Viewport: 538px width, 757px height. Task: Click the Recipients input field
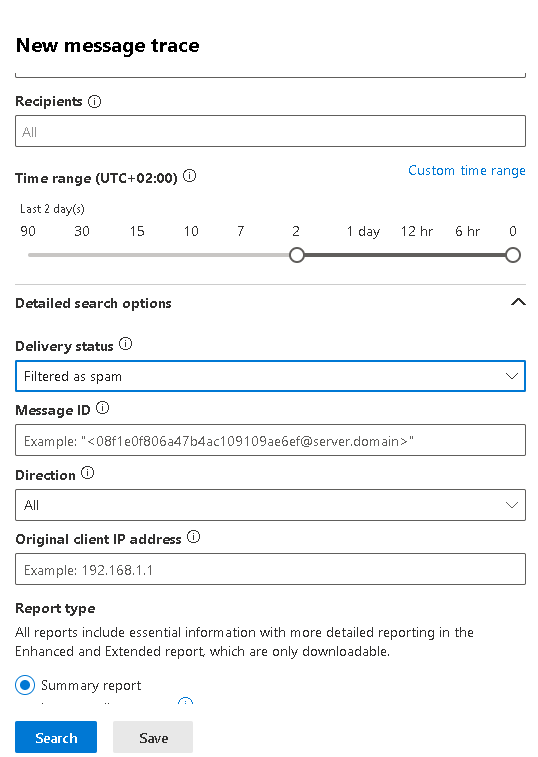click(270, 131)
